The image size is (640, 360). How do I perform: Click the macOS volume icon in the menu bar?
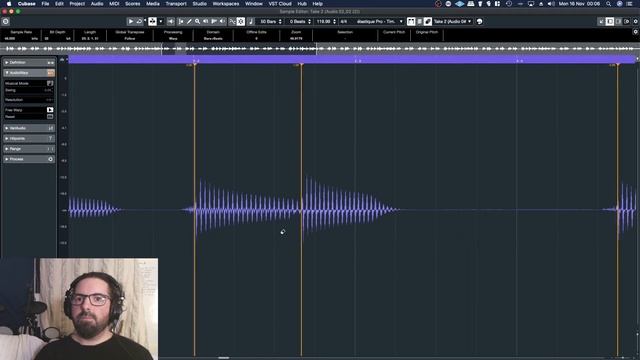point(551,4)
